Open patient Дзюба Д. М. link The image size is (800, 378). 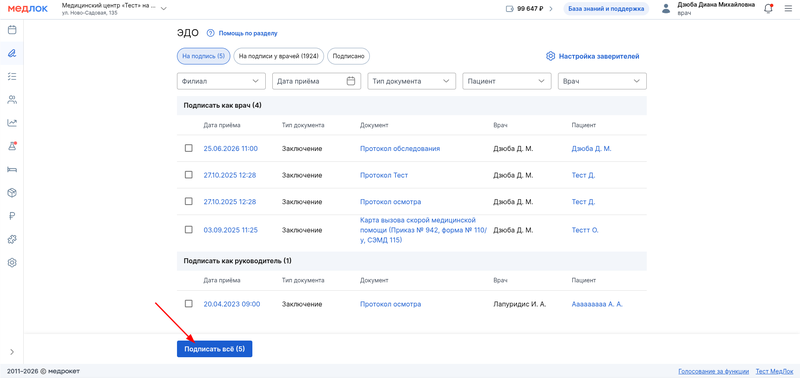[591, 148]
